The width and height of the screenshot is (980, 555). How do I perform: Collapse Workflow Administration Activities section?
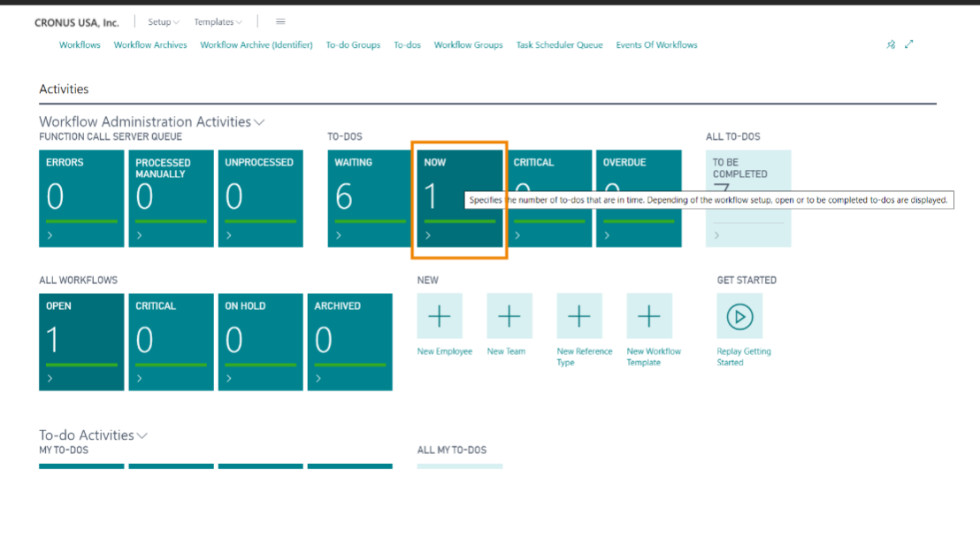tap(259, 122)
